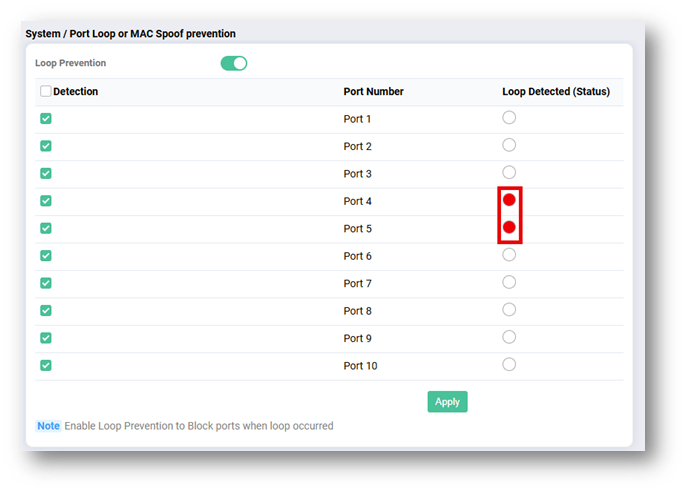687x493 pixels.
Task: Uncheck detection checkbox for Port 4
Action: point(46,201)
